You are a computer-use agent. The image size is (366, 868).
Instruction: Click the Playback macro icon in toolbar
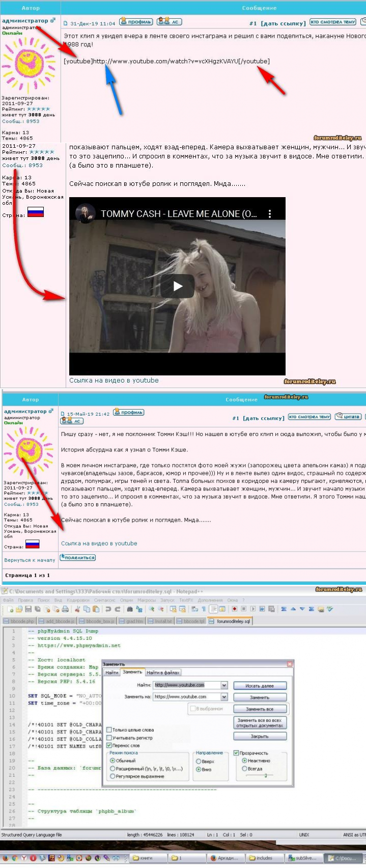click(253, 609)
